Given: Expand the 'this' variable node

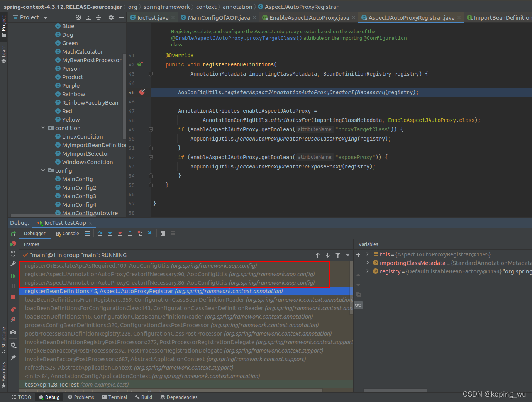Looking at the screenshot, I should tap(368, 254).
